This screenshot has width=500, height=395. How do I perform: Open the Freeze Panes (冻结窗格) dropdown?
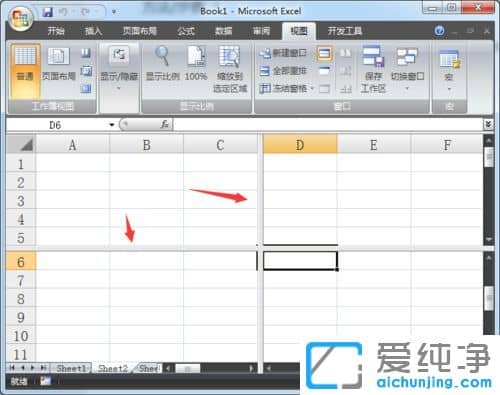[x=286, y=89]
